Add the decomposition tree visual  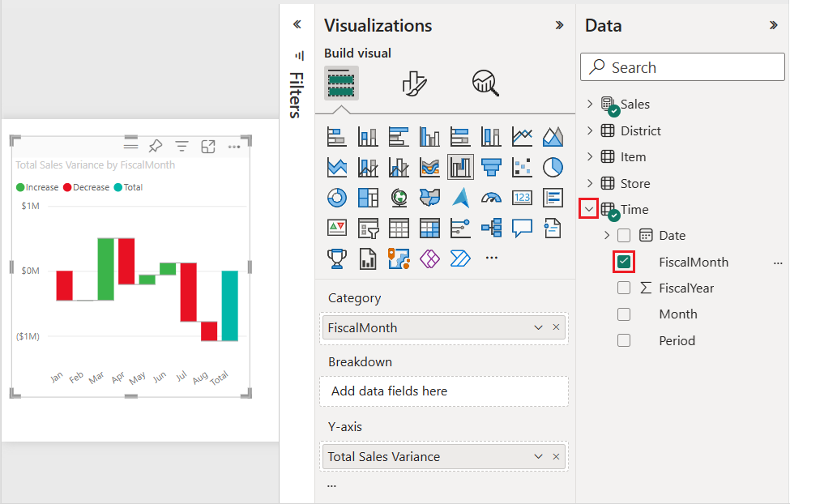point(491,228)
